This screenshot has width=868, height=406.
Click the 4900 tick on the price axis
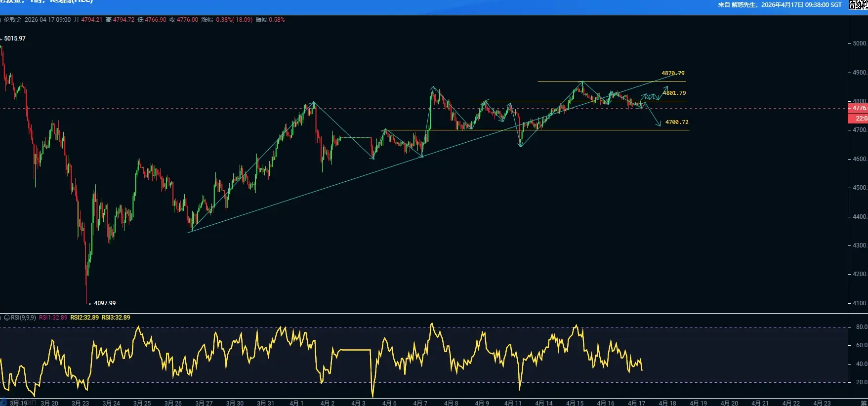(x=860, y=73)
